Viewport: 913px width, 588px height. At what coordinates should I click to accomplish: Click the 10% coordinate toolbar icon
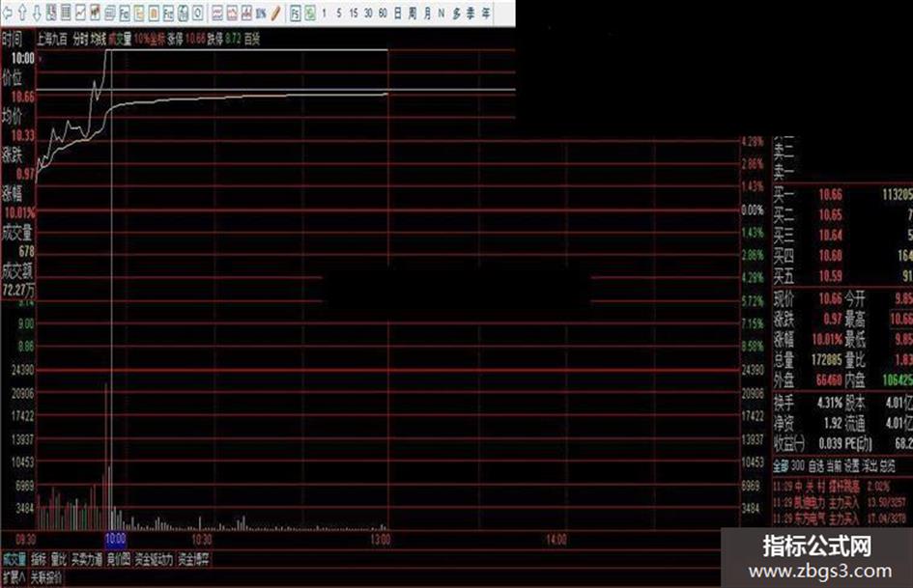click(261, 13)
